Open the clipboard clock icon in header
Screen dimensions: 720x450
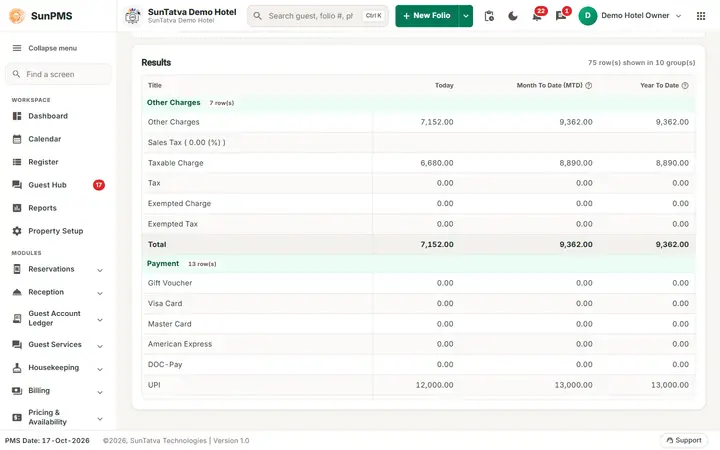tap(489, 16)
